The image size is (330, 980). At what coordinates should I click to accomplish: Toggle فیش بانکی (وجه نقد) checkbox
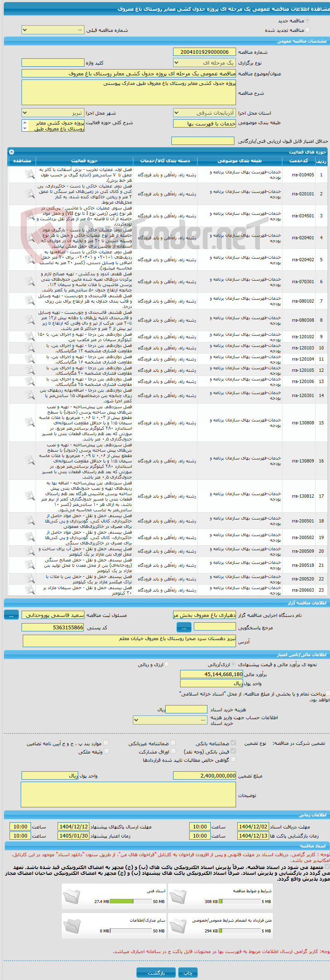click(x=234, y=751)
